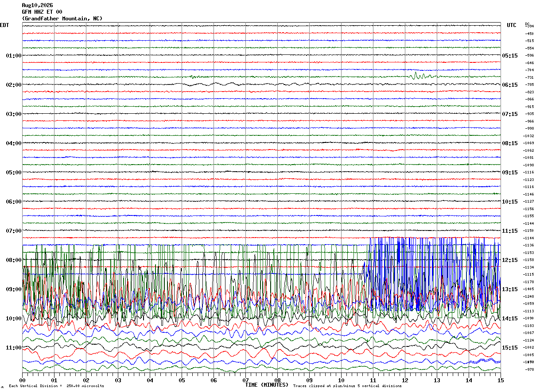This screenshot has height=392, width=536.
Task: Click the UTC time zone label
Action: coord(512,25)
